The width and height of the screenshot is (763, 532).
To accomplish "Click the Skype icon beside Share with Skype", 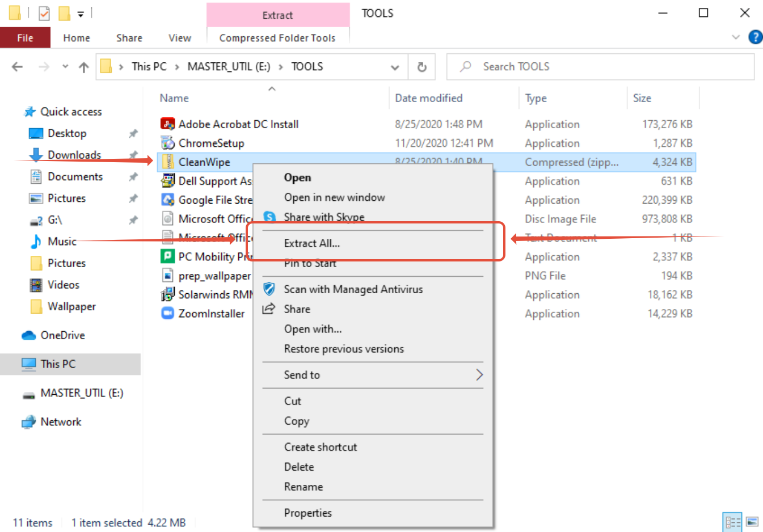I will [x=270, y=217].
